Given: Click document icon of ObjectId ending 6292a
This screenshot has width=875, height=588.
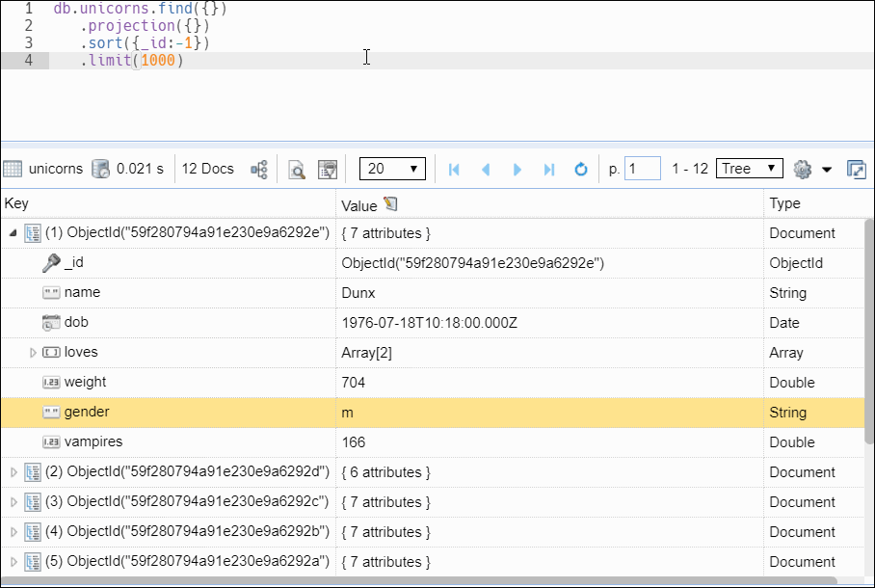Looking at the screenshot, I should click(33, 562).
